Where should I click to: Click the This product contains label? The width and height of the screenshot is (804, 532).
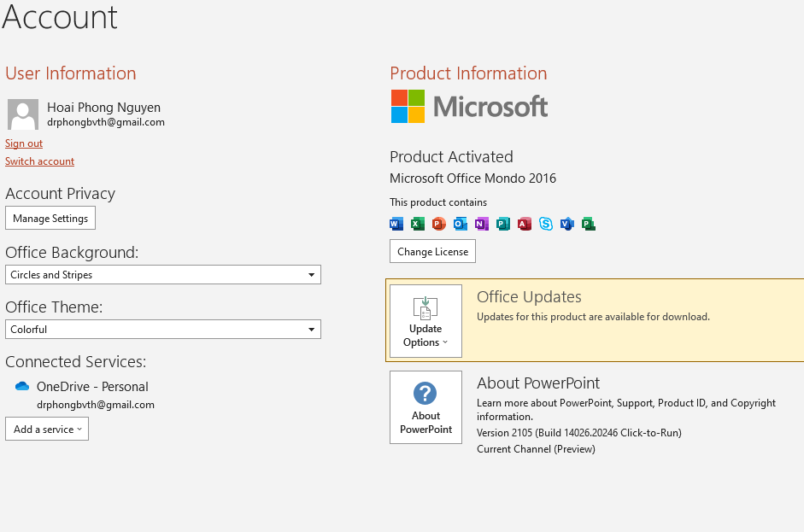pos(438,202)
